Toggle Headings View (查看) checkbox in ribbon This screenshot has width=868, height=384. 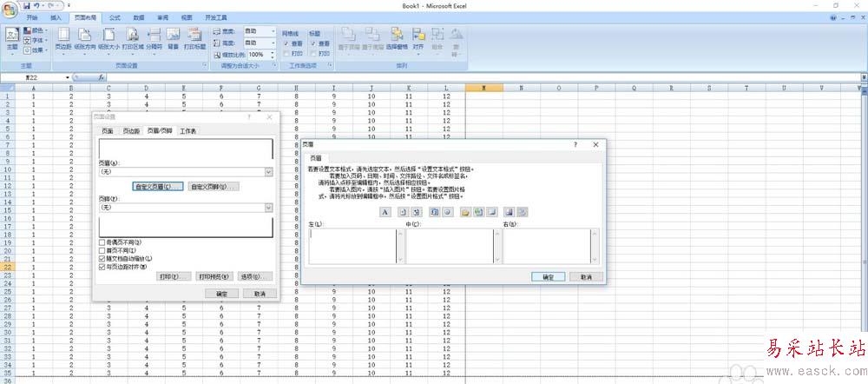click(x=312, y=43)
